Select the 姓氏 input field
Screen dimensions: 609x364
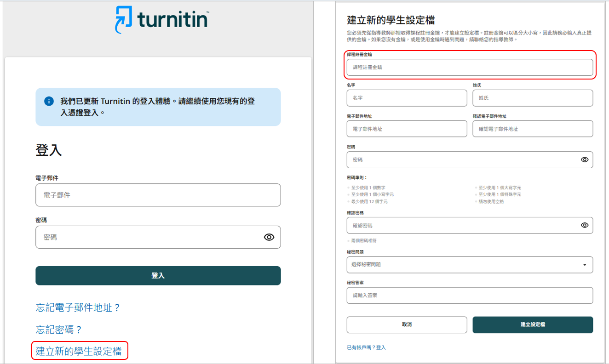[x=533, y=98]
